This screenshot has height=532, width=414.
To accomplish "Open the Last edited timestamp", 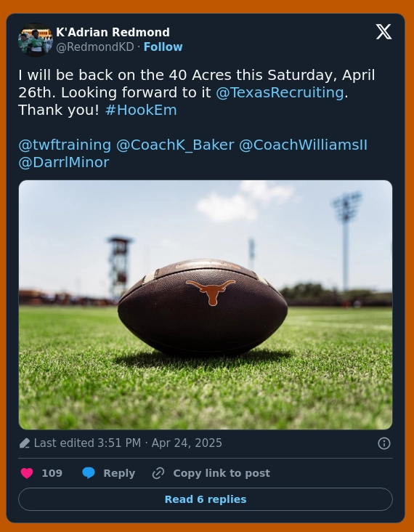I will (x=128, y=443).
